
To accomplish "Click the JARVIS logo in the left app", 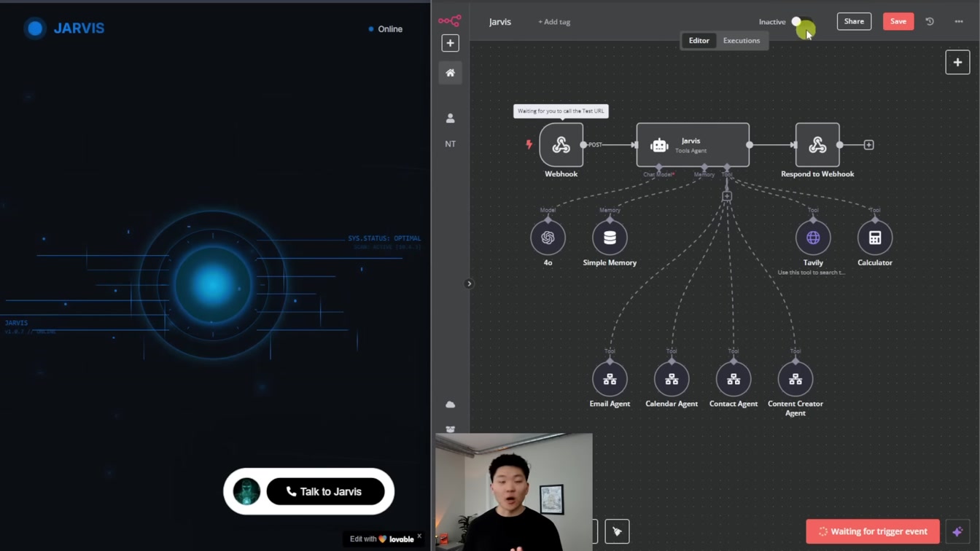I will click(x=65, y=28).
